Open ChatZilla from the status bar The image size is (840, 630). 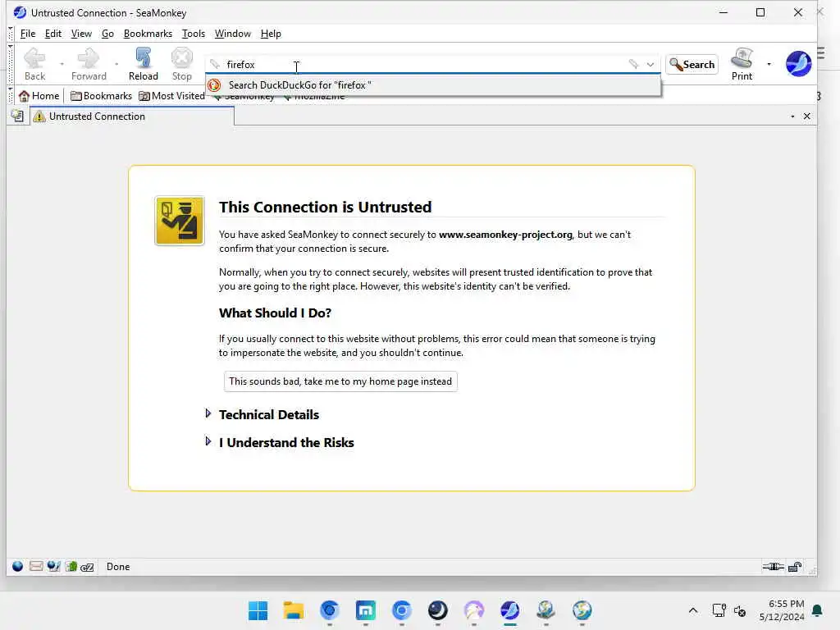coord(87,567)
